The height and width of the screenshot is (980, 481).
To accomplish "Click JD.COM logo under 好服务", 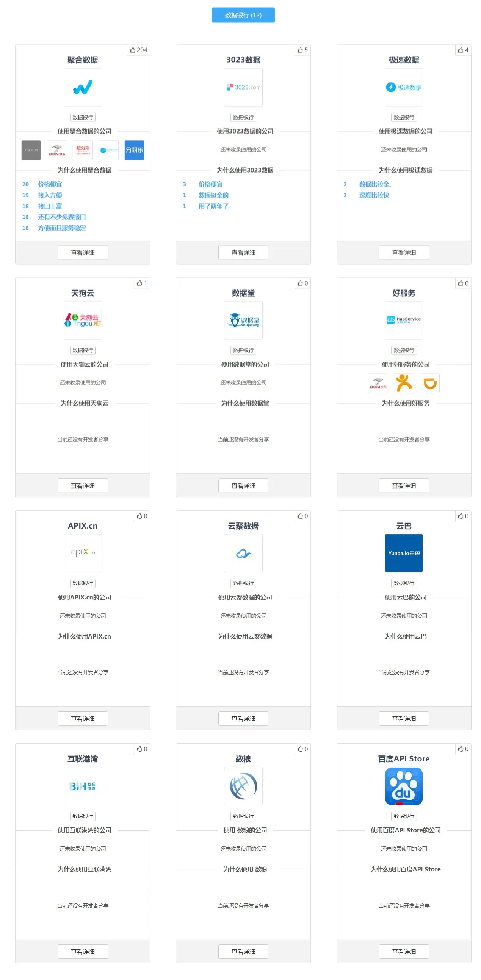I will click(x=378, y=383).
